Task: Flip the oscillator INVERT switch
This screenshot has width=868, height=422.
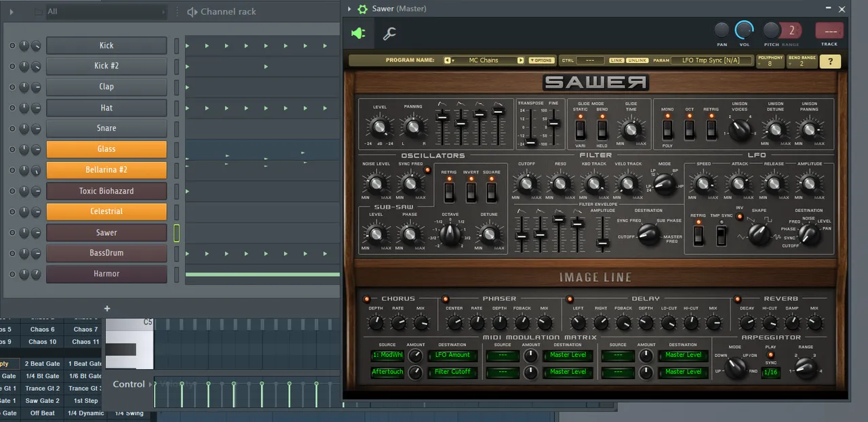Action: [x=471, y=192]
